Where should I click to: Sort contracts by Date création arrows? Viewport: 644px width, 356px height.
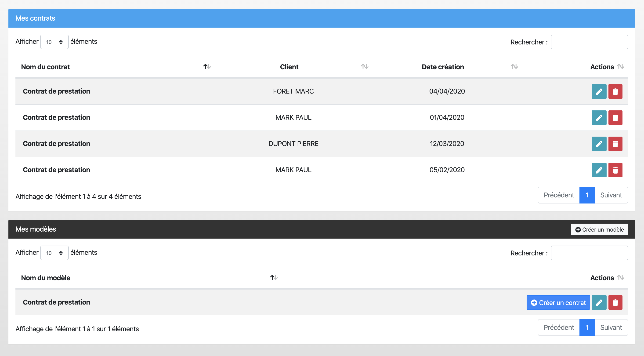(x=514, y=66)
